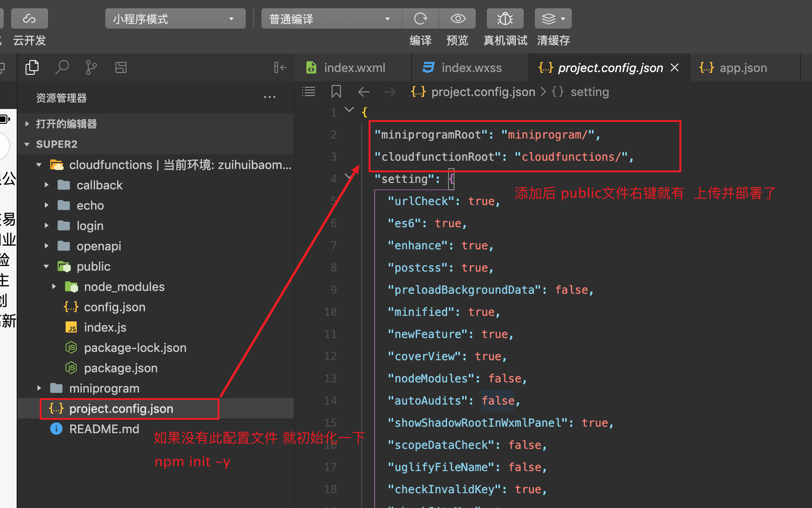812x508 pixels.
Task: Collapse the cloudfunctions folder
Action: coord(155,165)
